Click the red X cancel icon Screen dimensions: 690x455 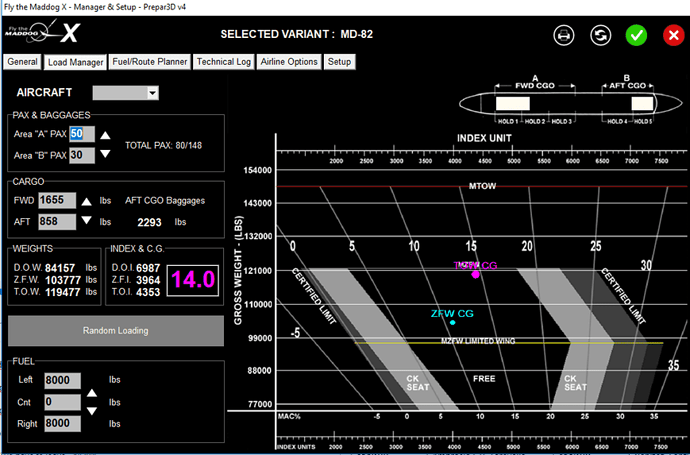coord(671,35)
